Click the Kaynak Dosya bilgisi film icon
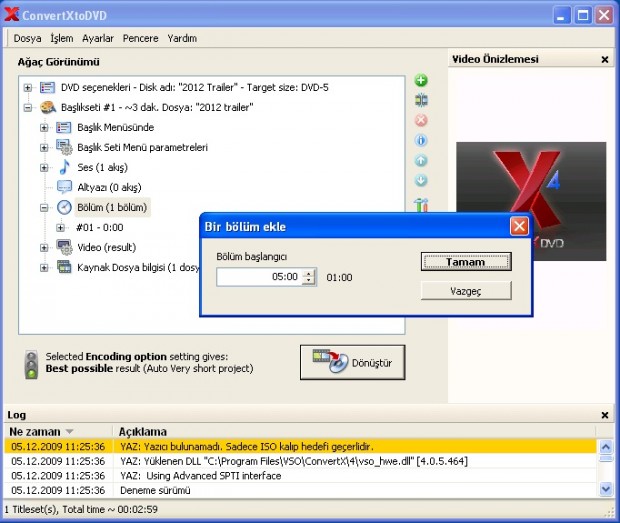This screenshot has height=523, width=620. coord(64,267)
